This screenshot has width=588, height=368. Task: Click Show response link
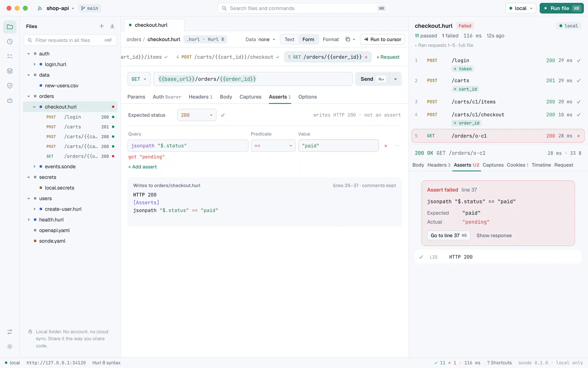point(494,235)
